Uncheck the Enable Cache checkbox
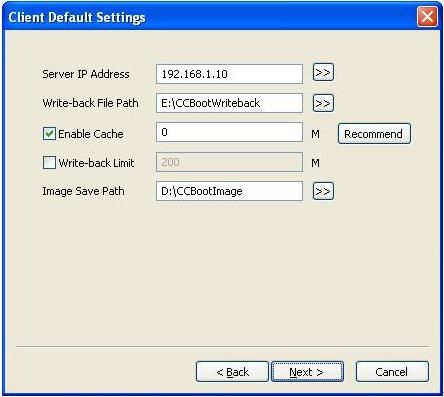The image size is (444, 397). point(49,134)
